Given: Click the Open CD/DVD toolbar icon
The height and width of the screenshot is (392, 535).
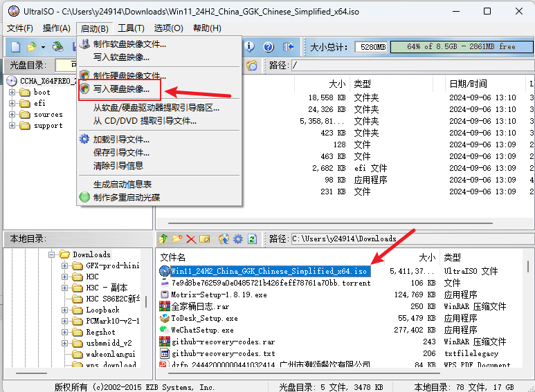Looking at the screenshot, I should pos(57,47).
